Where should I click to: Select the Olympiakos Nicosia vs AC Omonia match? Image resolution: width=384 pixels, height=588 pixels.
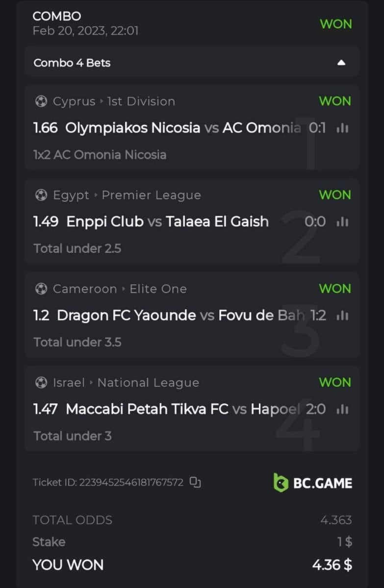point(182,128)
